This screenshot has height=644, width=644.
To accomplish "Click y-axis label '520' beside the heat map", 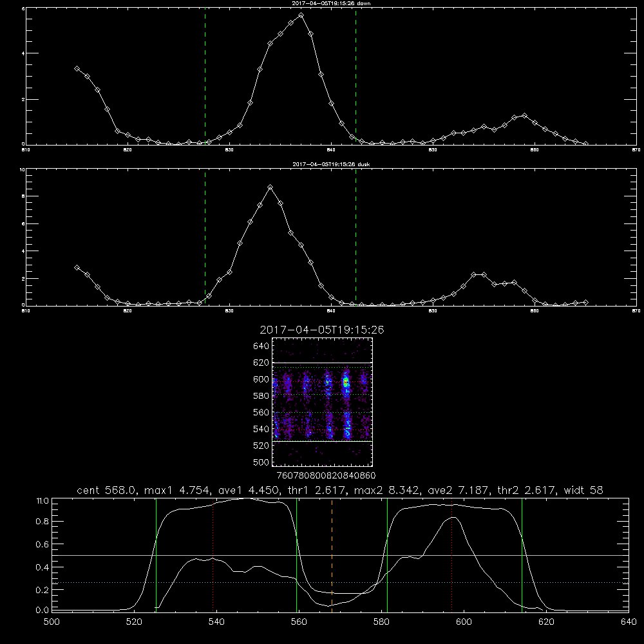I will point(261,446).
